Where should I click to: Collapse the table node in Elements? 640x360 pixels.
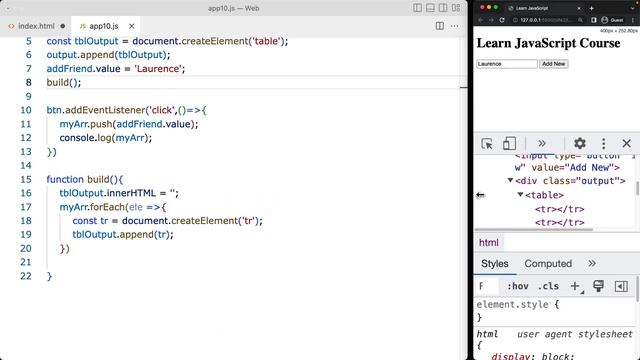pyautogui.click(x=520, y=195)
